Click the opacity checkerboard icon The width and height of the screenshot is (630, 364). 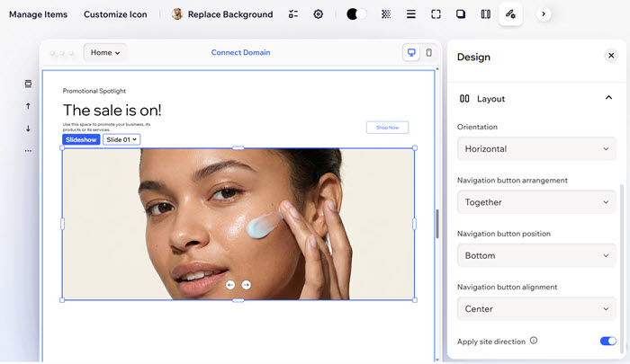[386, 14]
